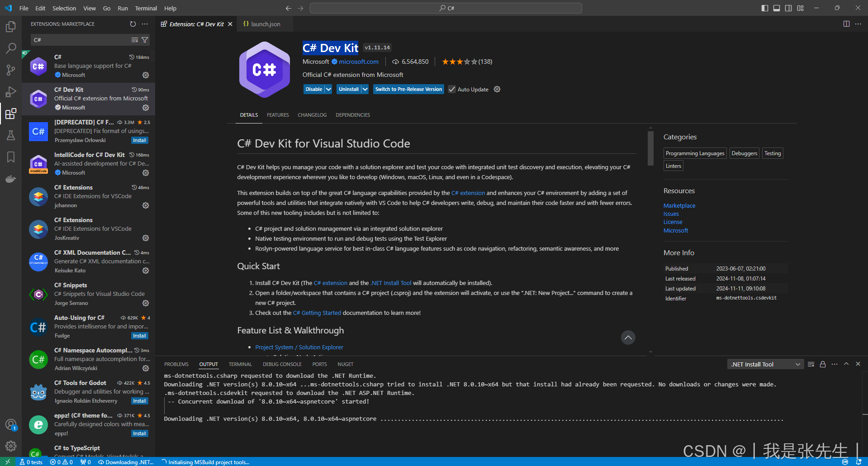Screen dimensions: 868x466
Task: Click the scroll-to-top round button
Action: [x=628, y=338]
